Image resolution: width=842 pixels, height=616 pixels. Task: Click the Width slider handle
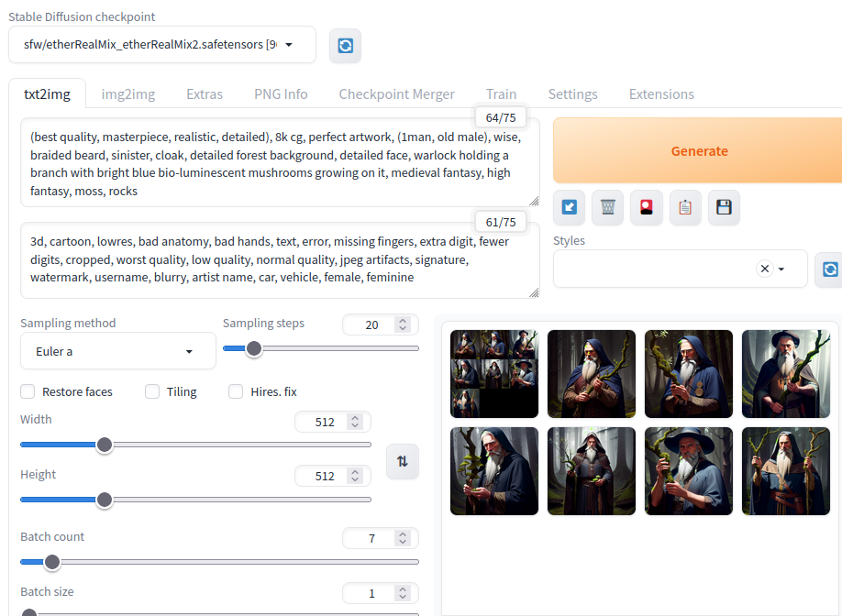[x=105, y=445]
